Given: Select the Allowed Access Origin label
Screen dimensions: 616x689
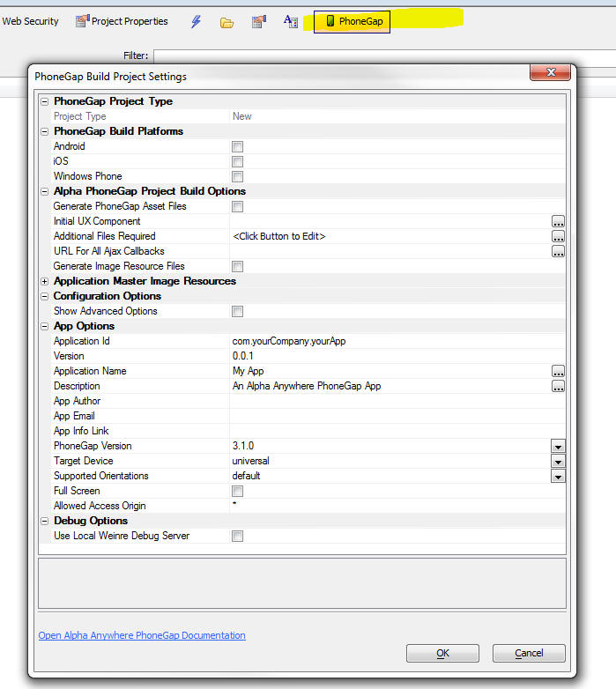Looking at the screenshot, I should tap(100, 506).
